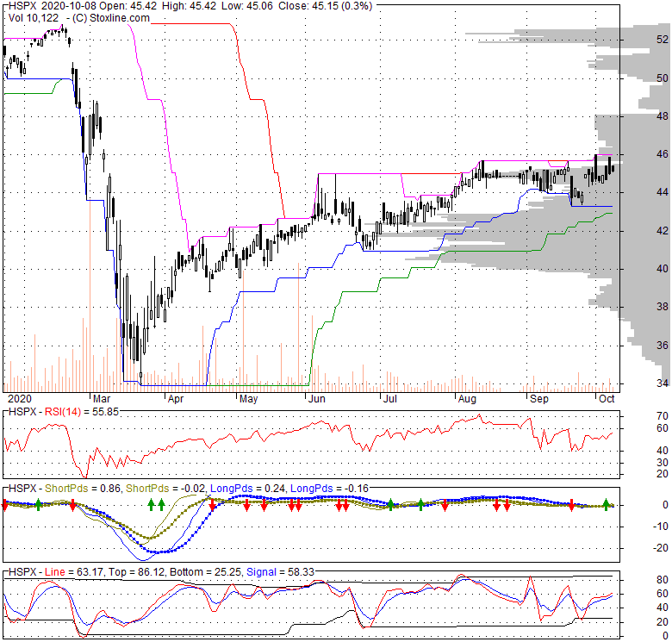Screen dimensions: 672x642
Task: Click the 80 stochastic axis label
Action: 663,580
